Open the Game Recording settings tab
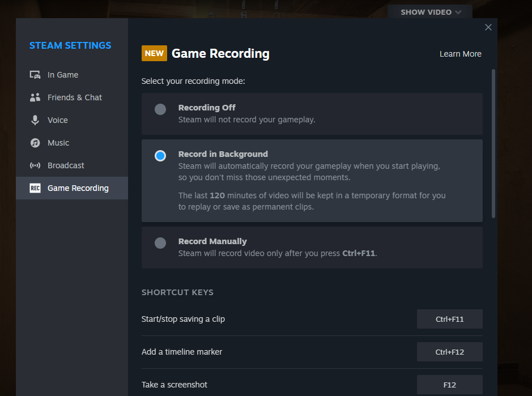Image resolution: width=532 pixels, height=396 pixels. coord(72,188)
